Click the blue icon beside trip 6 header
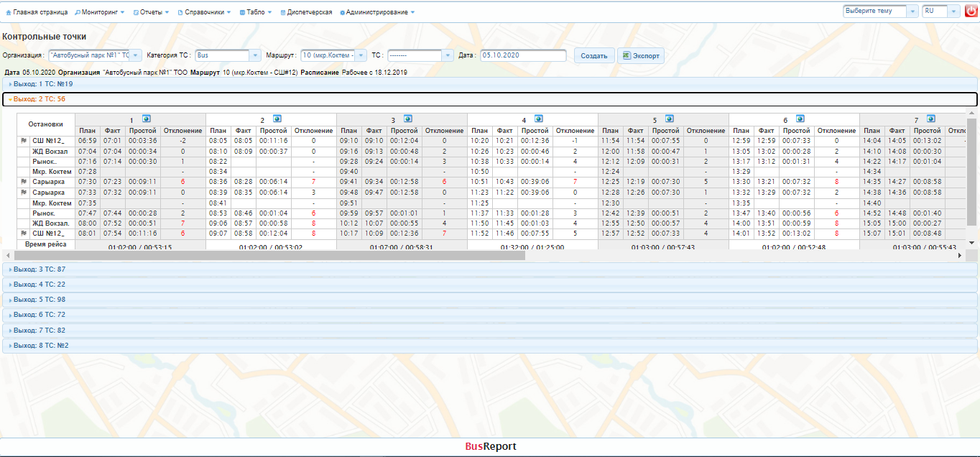 (800, 119)
